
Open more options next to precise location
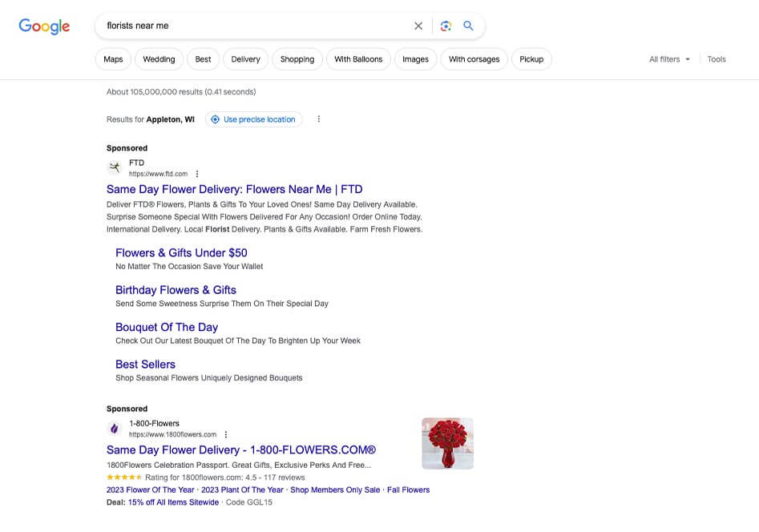318,119
